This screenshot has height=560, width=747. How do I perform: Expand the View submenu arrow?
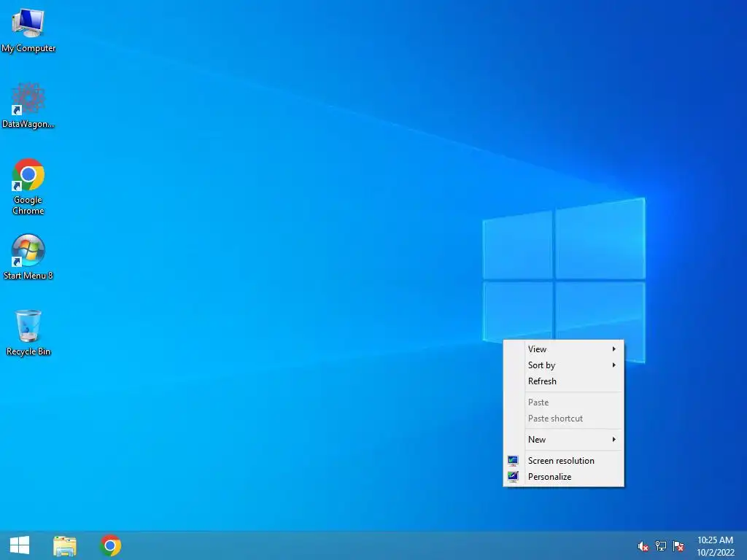pyautogui.click(x=614, y=349)
